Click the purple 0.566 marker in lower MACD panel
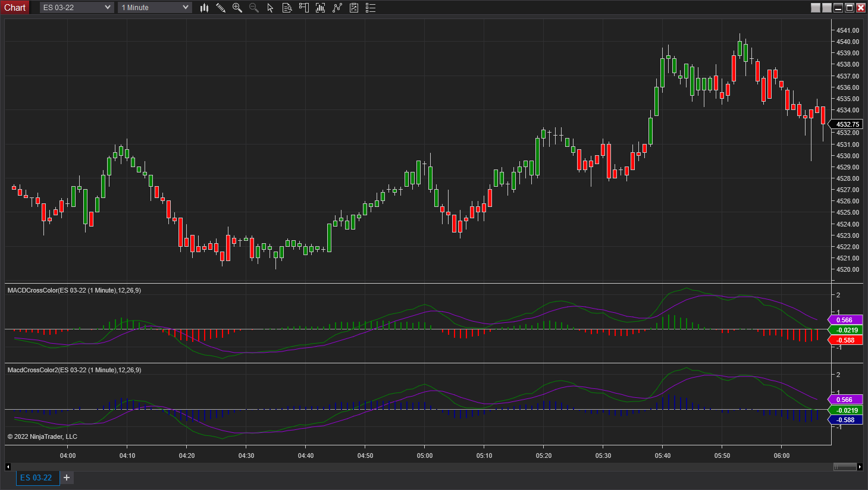 click(x=845, y=400)
